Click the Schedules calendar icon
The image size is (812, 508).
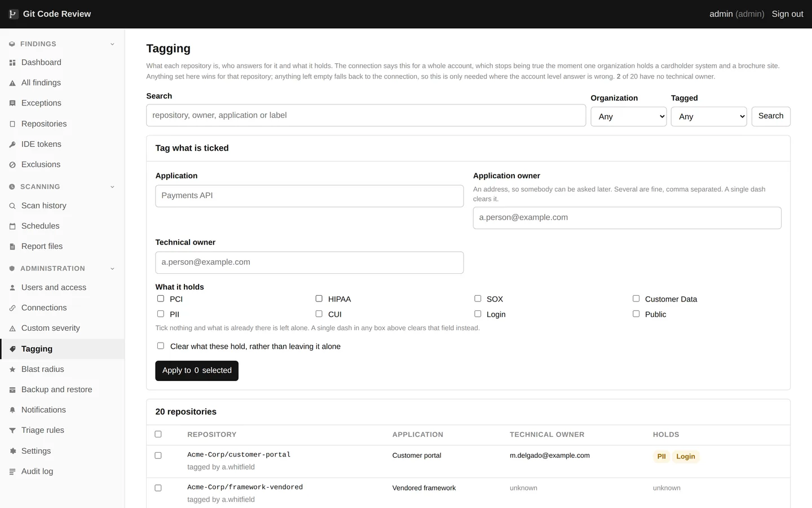pyautogui.click(x=12, y=226)
